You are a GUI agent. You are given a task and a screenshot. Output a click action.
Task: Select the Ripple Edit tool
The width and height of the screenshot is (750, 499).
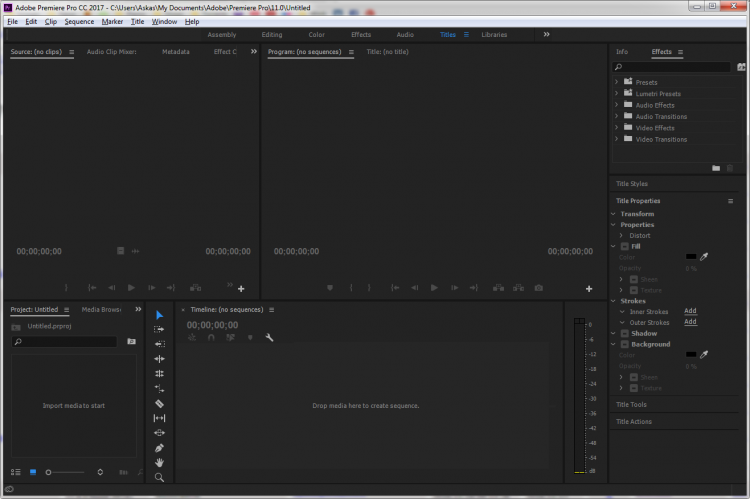(160, 344)
